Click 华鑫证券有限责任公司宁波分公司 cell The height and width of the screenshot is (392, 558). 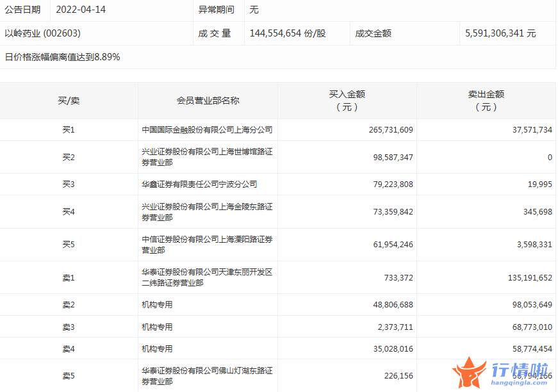199,184
